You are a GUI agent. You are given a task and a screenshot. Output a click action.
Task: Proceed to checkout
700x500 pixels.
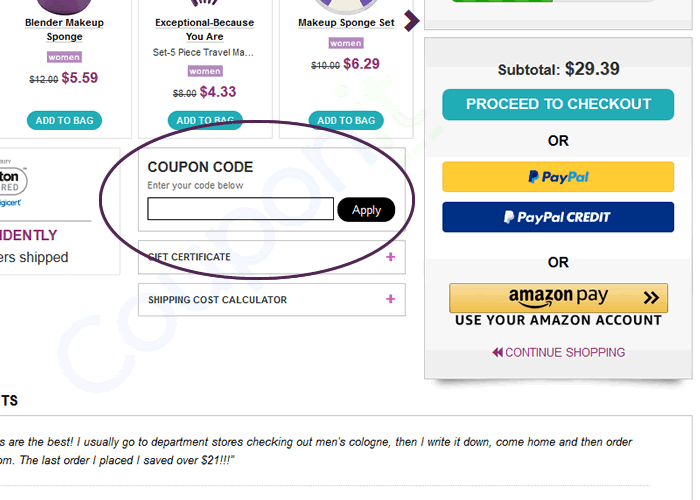tap(558, 104)
